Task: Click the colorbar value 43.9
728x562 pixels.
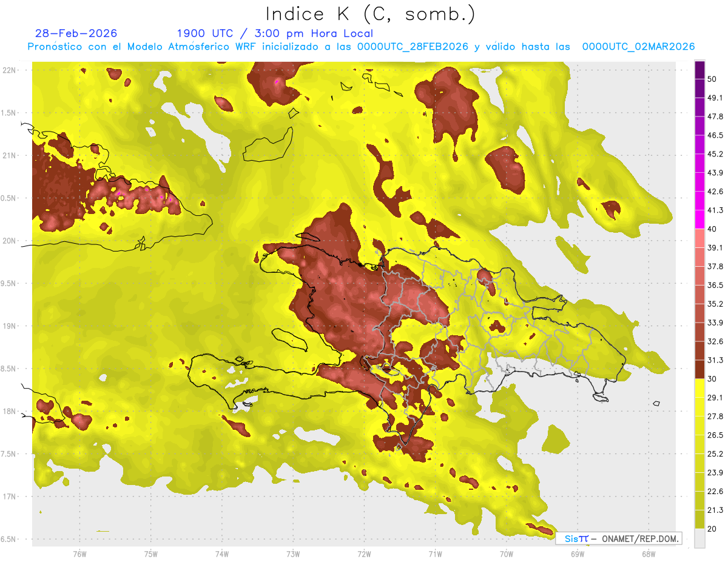Action: [716, 173]
